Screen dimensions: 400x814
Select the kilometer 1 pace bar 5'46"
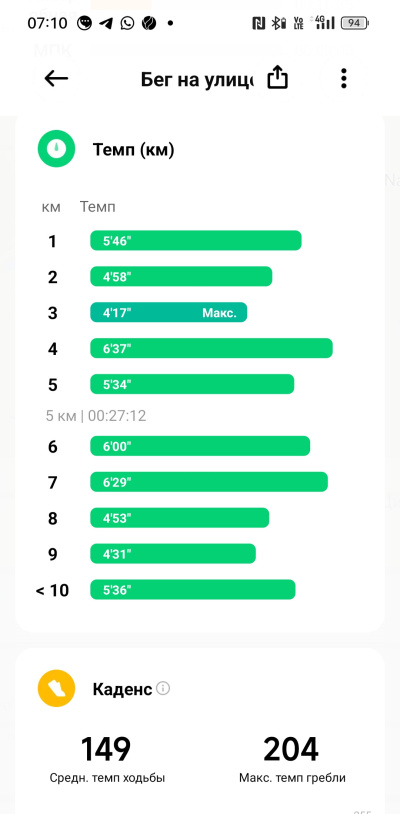pyautogui.click(x=196, y=240)
